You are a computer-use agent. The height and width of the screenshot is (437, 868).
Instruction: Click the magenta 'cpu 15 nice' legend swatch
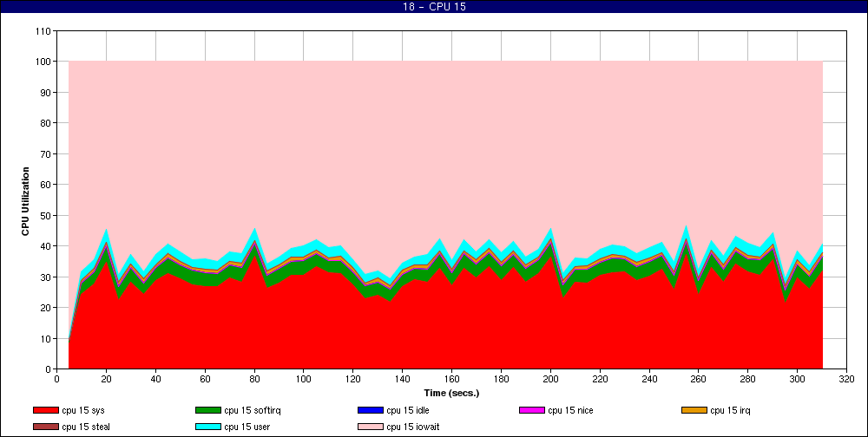(x=531, y=410)
